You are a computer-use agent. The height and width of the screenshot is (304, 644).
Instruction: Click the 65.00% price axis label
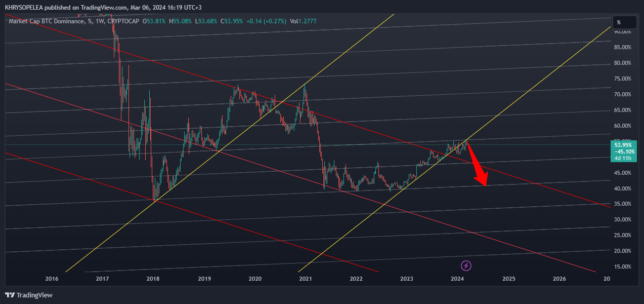[622, 110]
